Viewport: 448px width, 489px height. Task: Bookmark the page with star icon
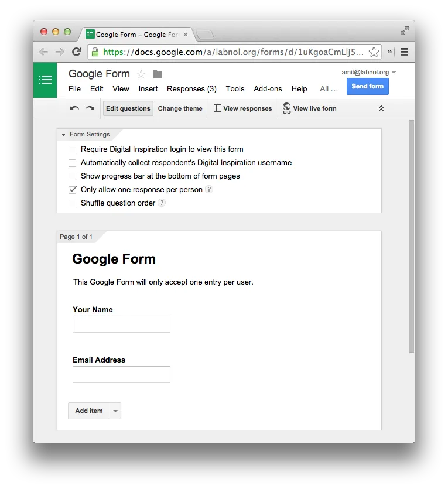[374, 52]
